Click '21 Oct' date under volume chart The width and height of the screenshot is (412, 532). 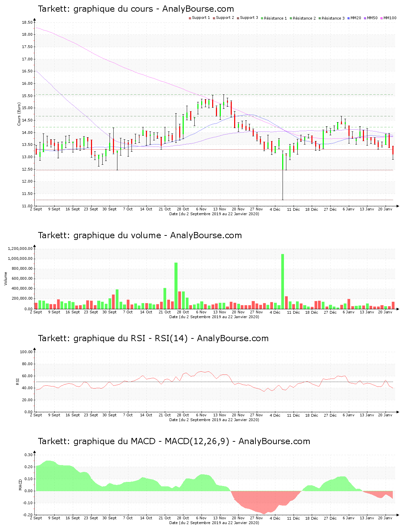tap(164, 312)
